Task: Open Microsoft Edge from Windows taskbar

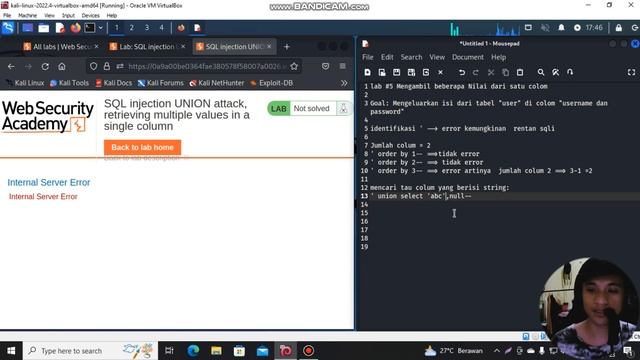Action: tap(193, 351)
